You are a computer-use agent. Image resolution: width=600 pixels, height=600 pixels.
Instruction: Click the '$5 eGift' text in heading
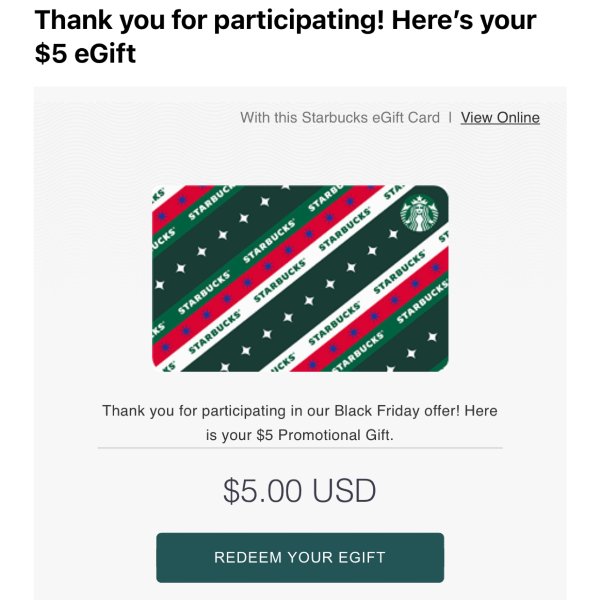(x=85, y=53)
